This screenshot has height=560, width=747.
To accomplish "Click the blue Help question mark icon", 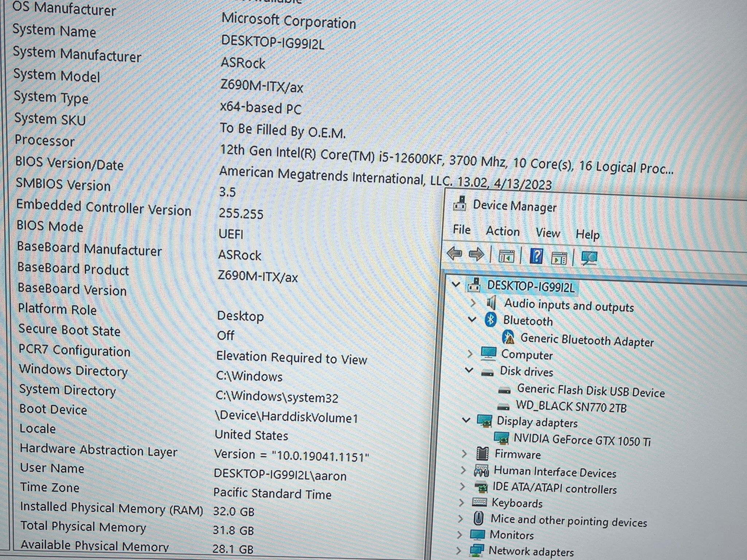I will click(x=536, y=256).
